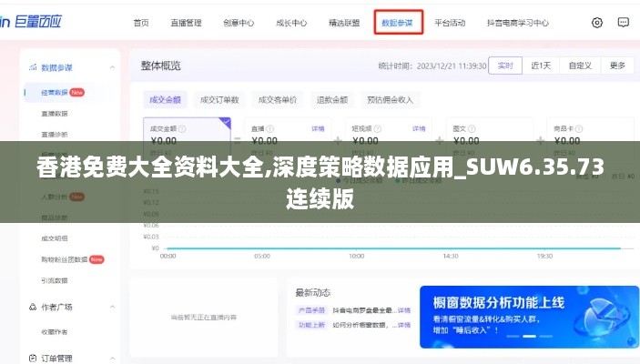Screen dimensions: 640x364
Task: Click help icon next to 短视频 card
Action: (377, 129)
